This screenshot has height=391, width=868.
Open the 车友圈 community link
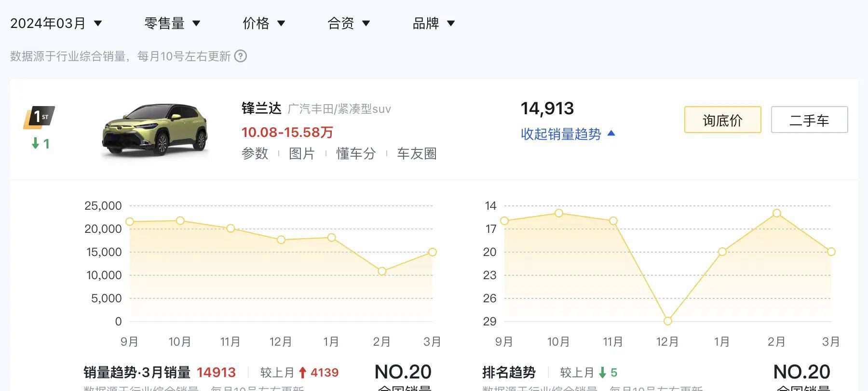coord(417,153)
